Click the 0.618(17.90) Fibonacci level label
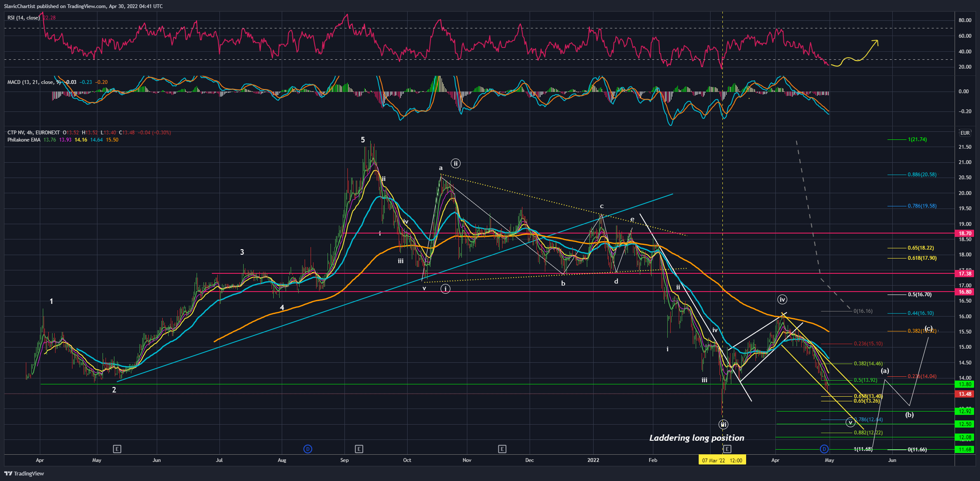 [922, 258]
